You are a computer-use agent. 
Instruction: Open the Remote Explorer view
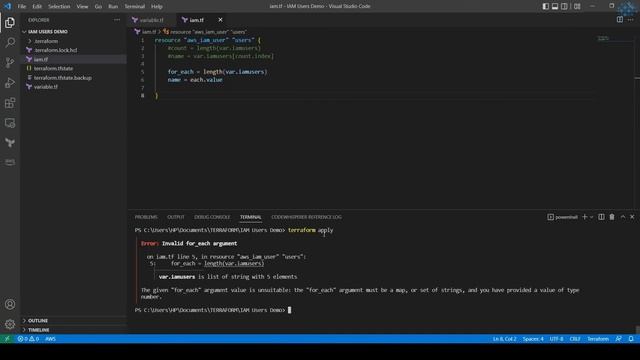click(10, 123)
